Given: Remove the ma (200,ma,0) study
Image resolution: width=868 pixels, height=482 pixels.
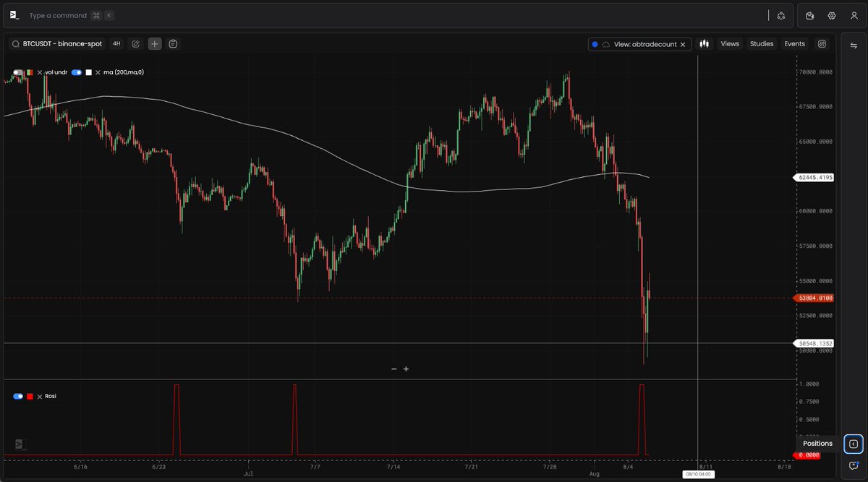Looking at the screenshot, I should (x=98, y=72).
